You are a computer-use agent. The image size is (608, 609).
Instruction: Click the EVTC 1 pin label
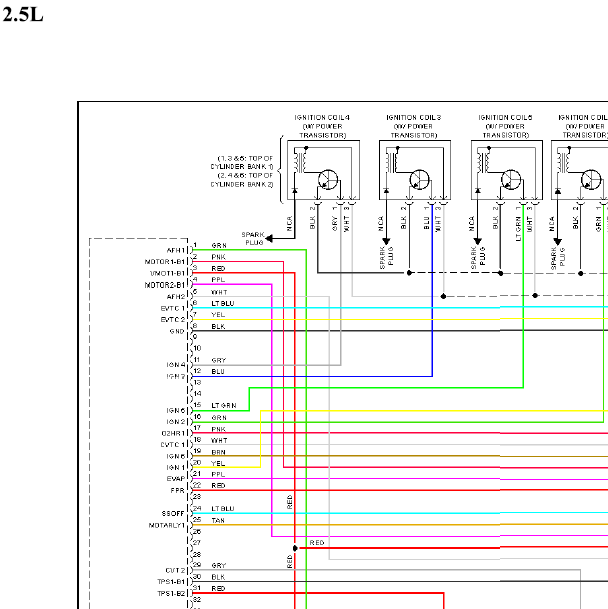[x=173, y=308]
